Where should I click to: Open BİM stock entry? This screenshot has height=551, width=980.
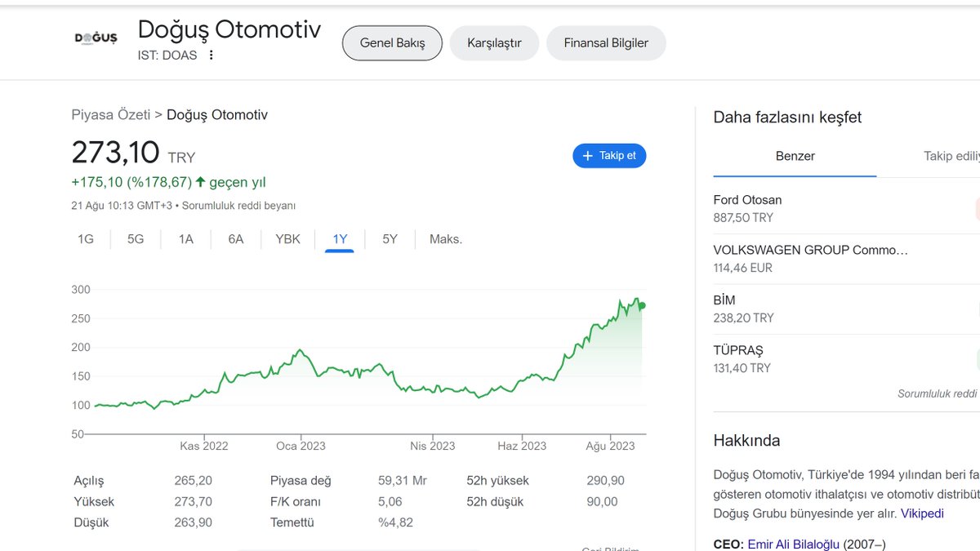pyautogui.click(x=846, y=309)
